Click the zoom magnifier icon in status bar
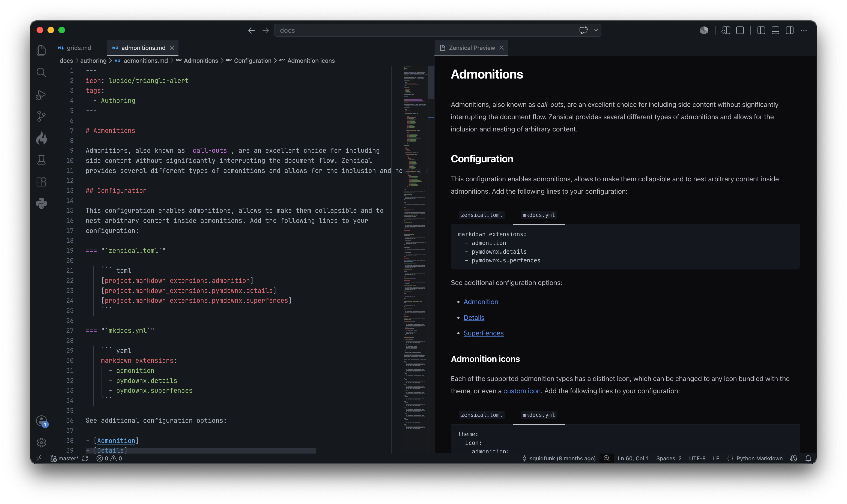 [x=606, y=458]
